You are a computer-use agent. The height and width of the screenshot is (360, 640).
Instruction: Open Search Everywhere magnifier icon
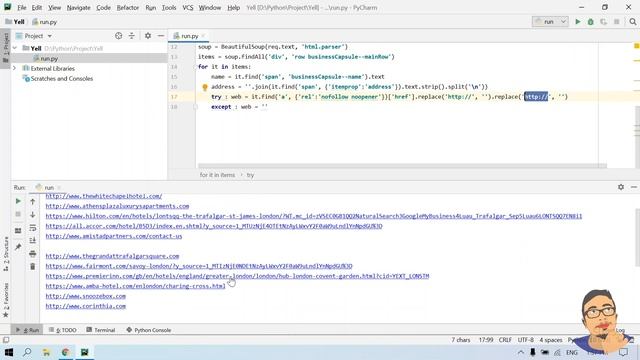[x=633, y=22]
